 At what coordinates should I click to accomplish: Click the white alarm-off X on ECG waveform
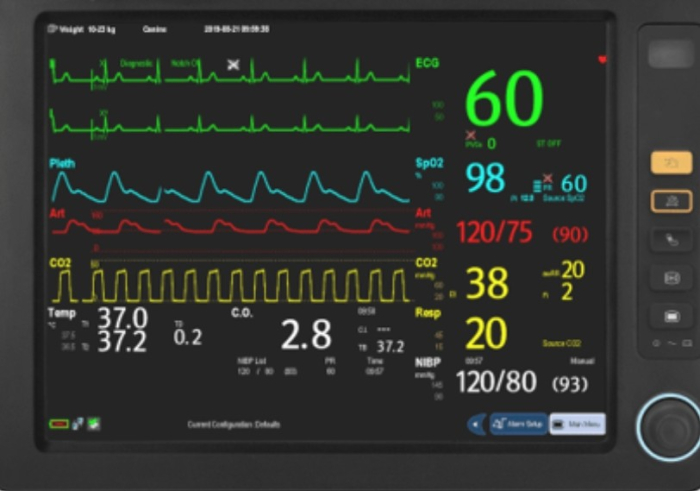click(233, 65)
